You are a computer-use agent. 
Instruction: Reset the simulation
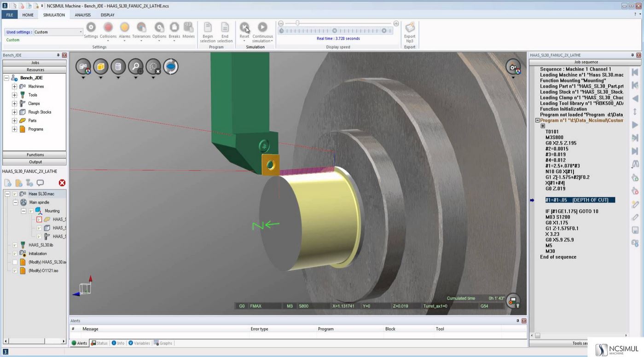pos(244,28)
